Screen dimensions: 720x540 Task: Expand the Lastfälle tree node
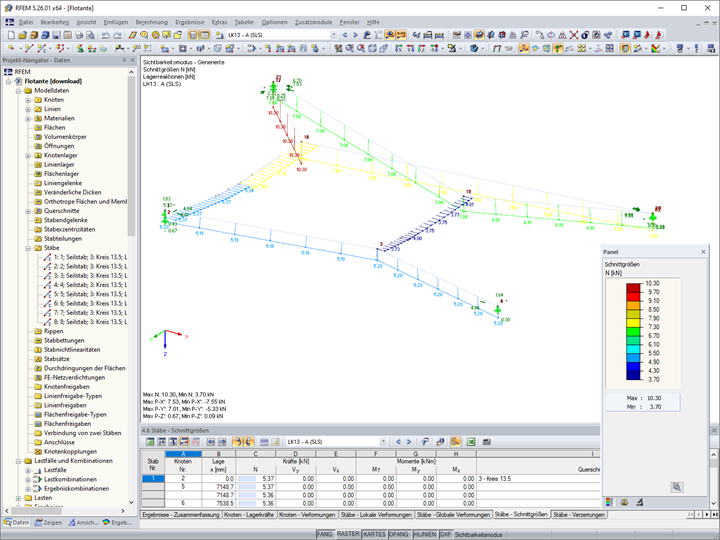28,470
